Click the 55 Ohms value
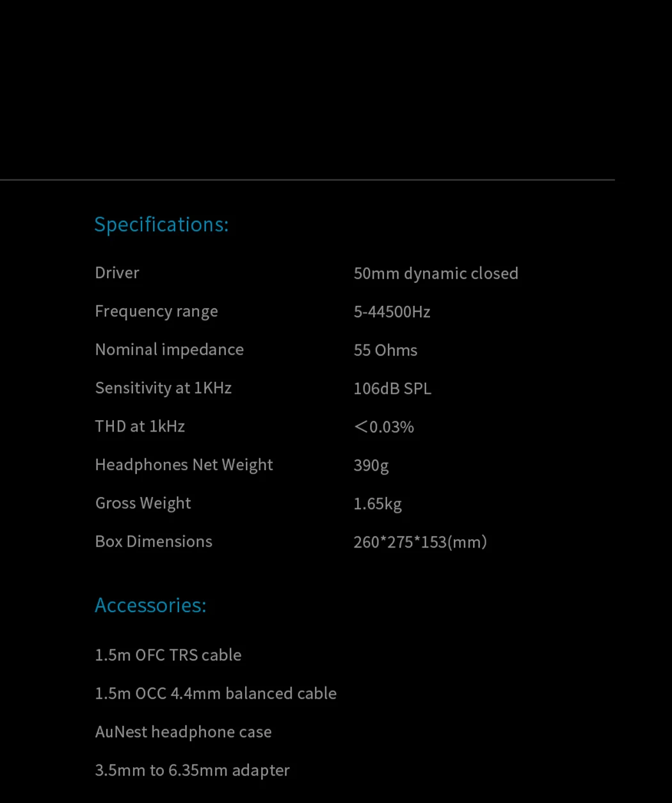672x803 pixels. 385,350
